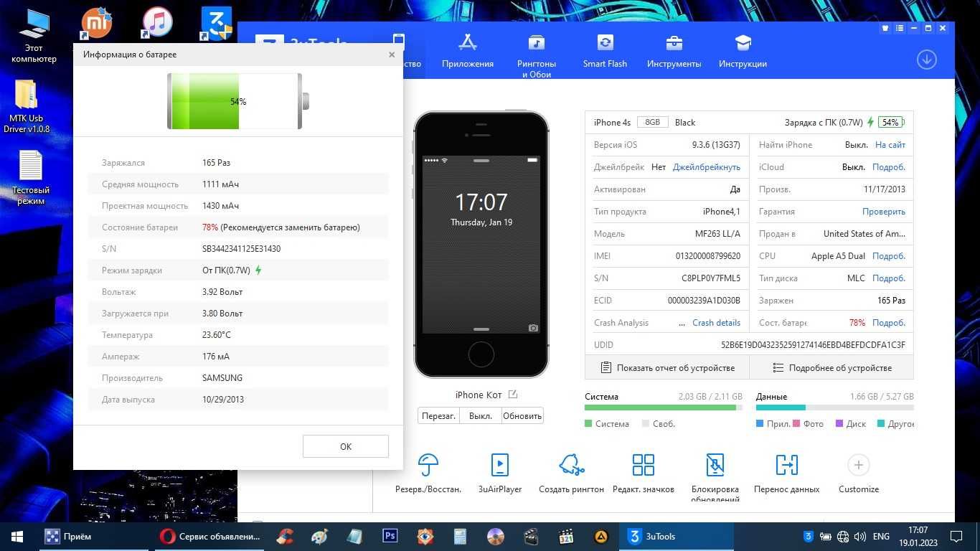Click Подроб. link in iCloud row
The width and height of the screenshot is (980, 551).
pyautogui.click(x=889, y=167)
